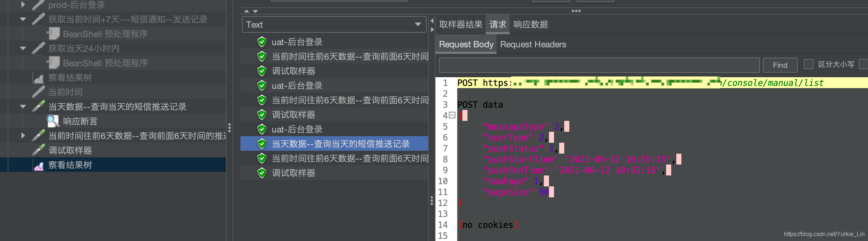Switch to 请求 tab
This screenshot has width=868, height=241.
coord(498,24)
